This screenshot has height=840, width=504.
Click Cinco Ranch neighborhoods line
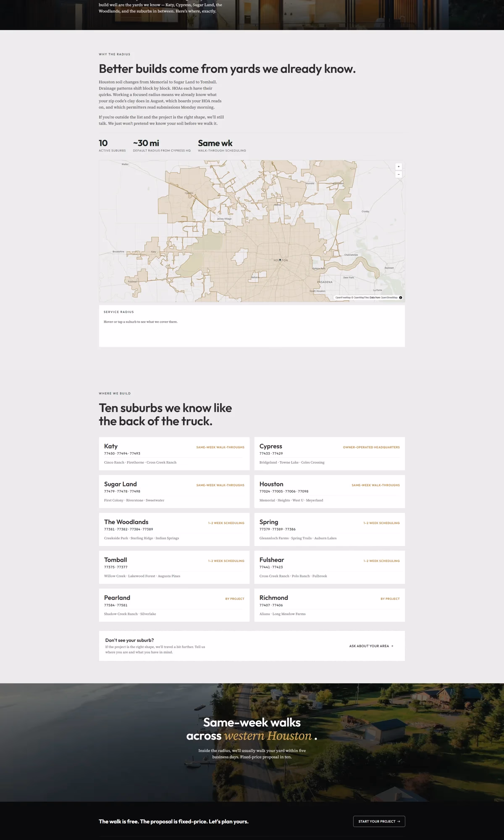[x=140, y=462]
